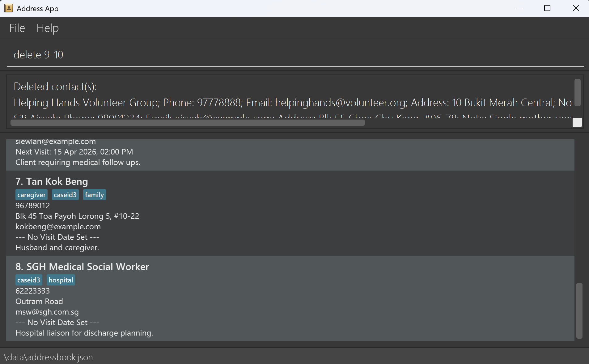The image size is (589, 364).
Task: Click the caseid3 tag on SGH Medical Social Worker
Action: pyautogui.click(x=29, y=280)
